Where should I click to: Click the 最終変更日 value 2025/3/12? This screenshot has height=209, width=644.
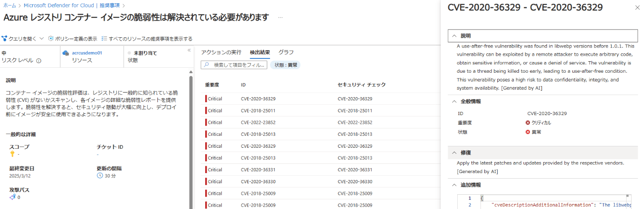pyautogui.click(x=19, y=176)
